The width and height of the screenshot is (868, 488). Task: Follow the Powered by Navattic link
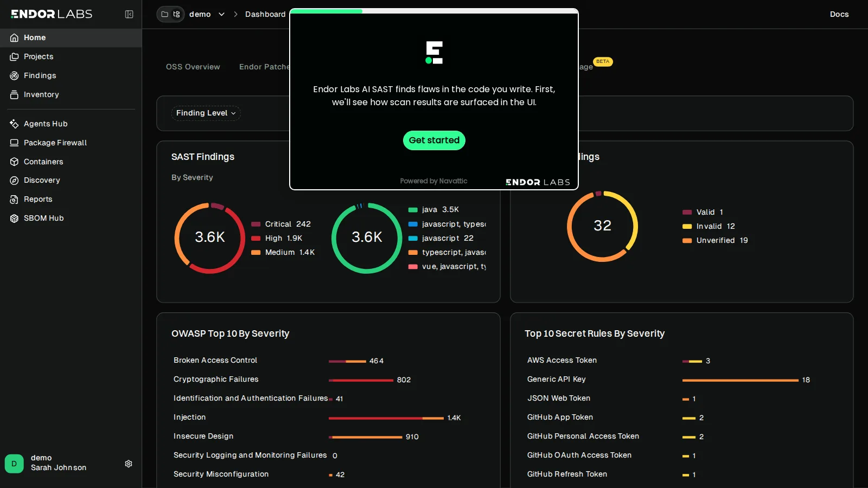[433, 181]
